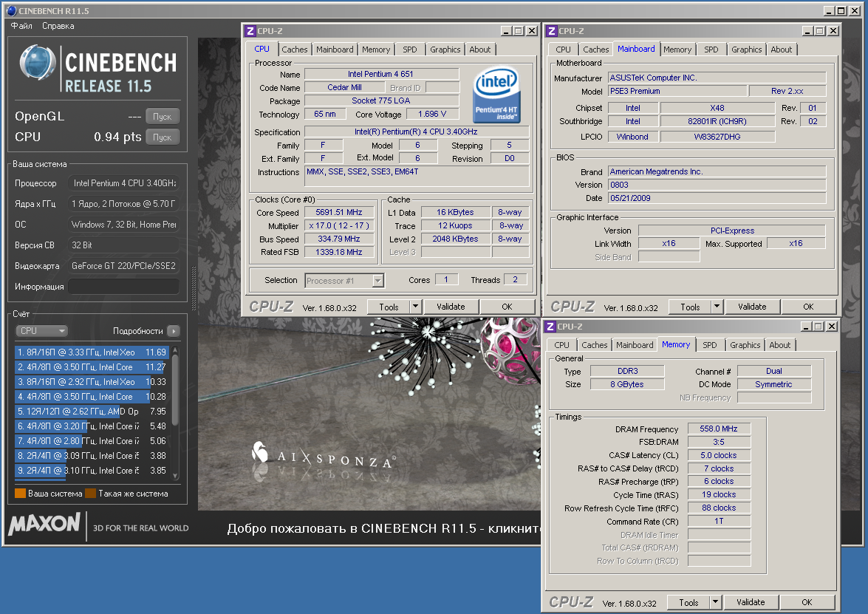Click OK in the Mainboard CPU-Z window
This screenshot has height=614, width=868.
(x=808, y=307)
